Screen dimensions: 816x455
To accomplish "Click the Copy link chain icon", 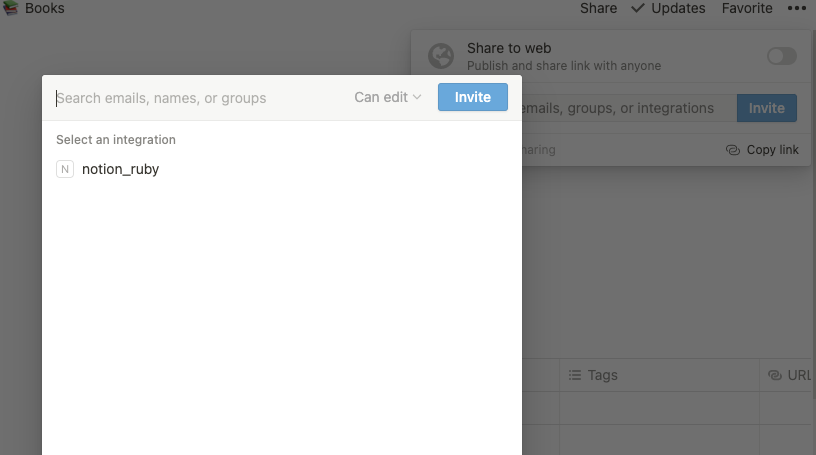I will pyautogui.click(x=733, y=150).
